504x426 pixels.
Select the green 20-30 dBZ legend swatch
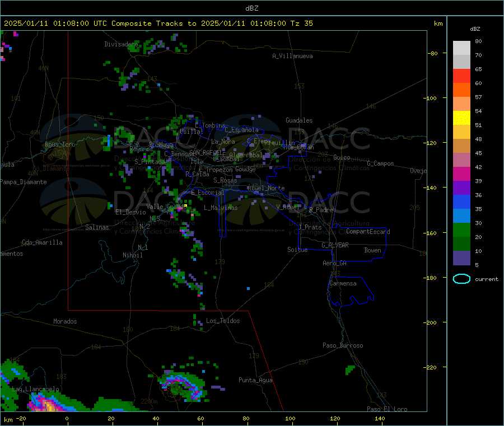pyautogui.click(x=461, y=230)
